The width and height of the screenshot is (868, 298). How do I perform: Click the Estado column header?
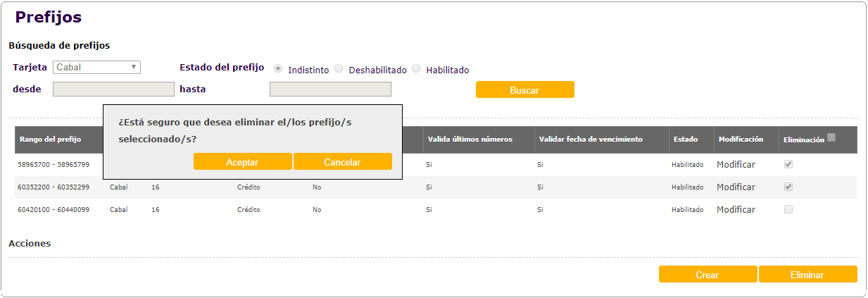[x=685, y=139]
